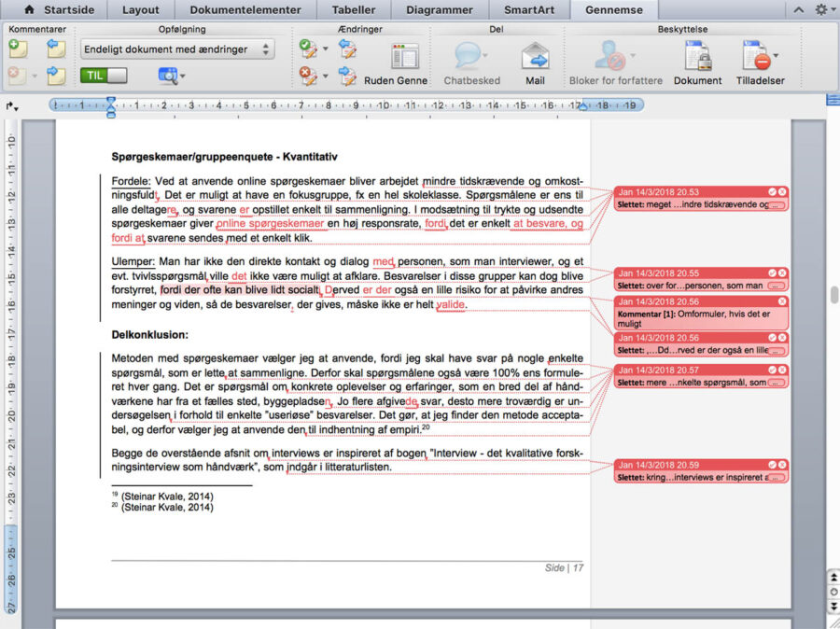Open the reject change dropdown arrow
This screenshot has width=840, height=629.
(325, 77)
